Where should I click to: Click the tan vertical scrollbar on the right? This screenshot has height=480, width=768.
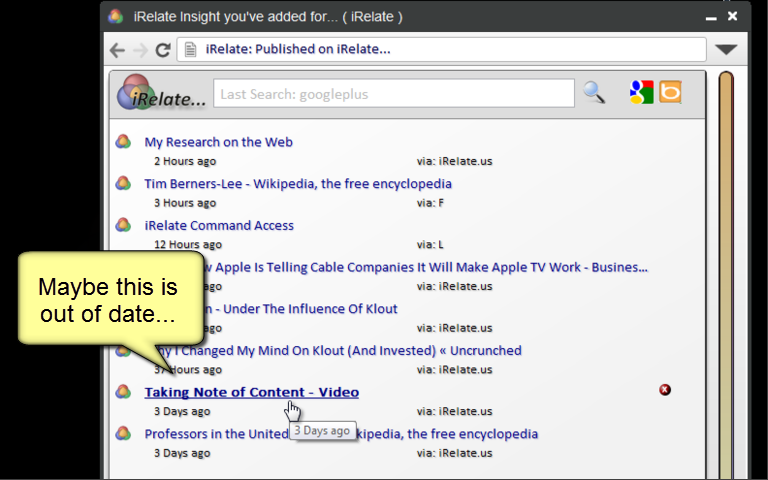[x=726, y=274]
